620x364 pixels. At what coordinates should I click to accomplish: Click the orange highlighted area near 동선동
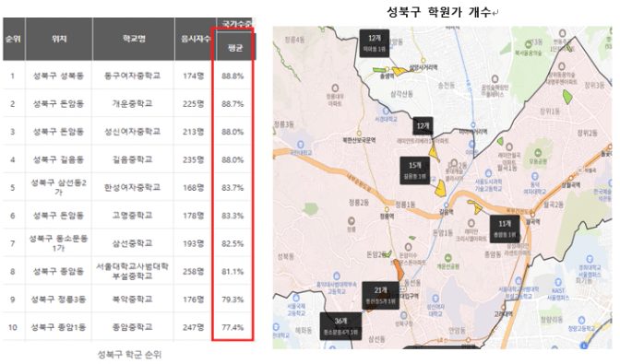point(398,269)
